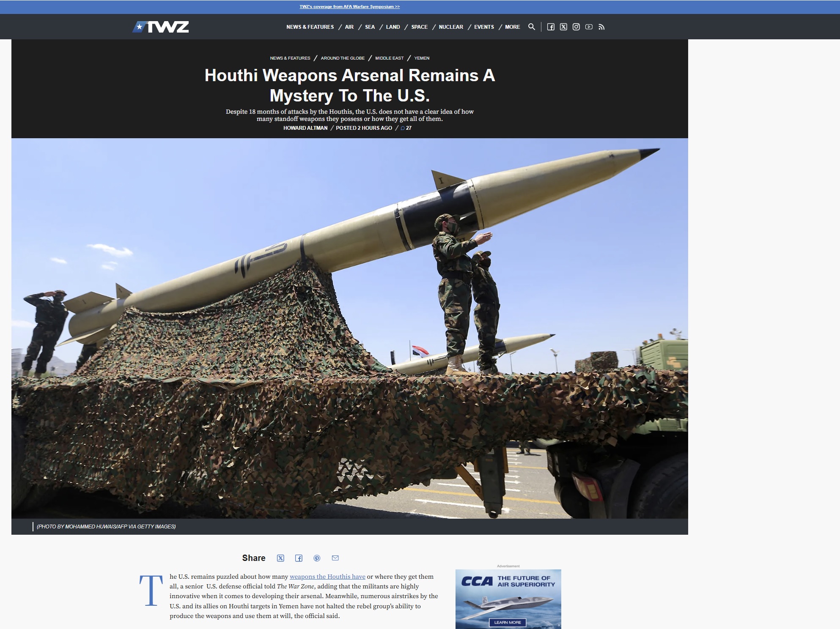Open the Nuclear menu item
This screenshot has height=629, width=840.
tap(451, 27)
